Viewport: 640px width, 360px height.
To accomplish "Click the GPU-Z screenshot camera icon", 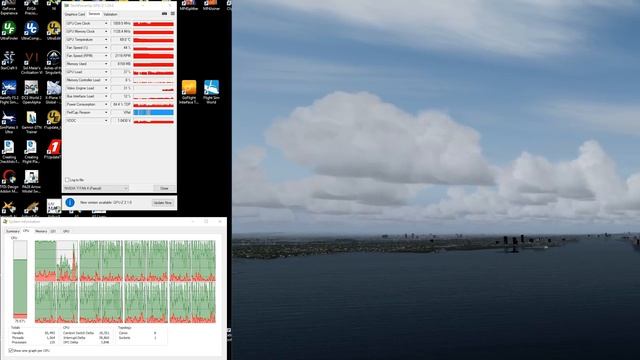I will [x=164, y=13].
